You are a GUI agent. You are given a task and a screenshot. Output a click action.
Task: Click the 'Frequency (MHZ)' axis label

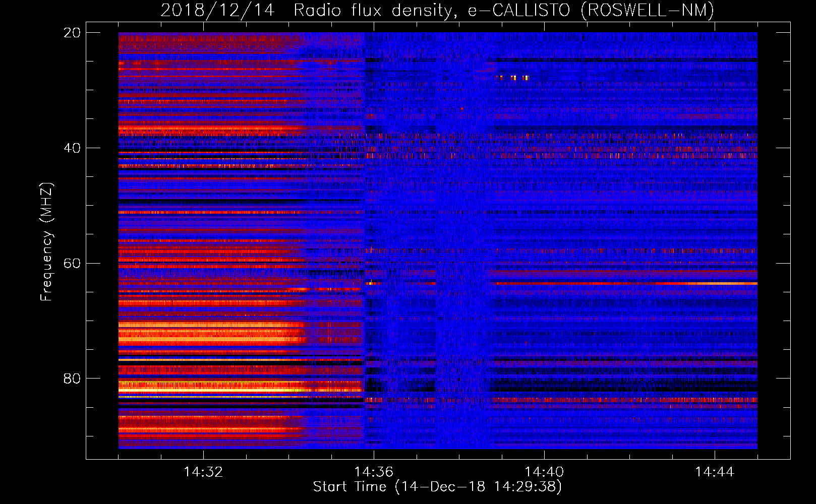pos(46,242)
